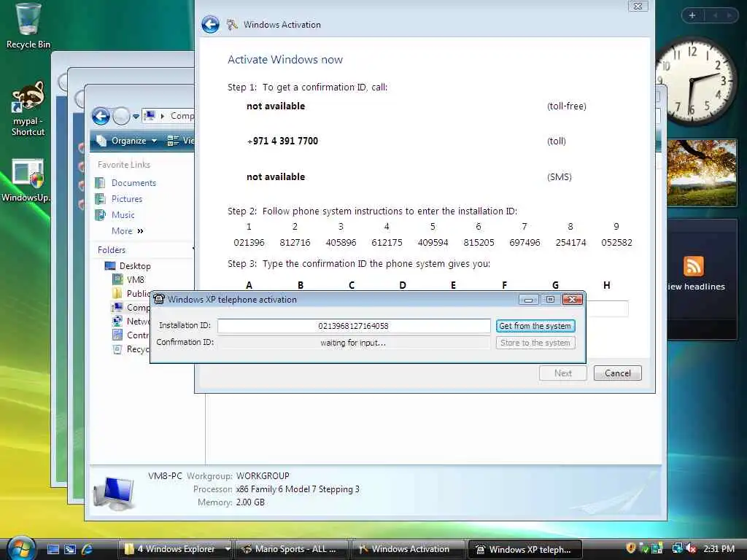The height and width of the screenshot is (560, 747).
Task: Click WORKGROUP value in details pane
Action: (263, 475)
